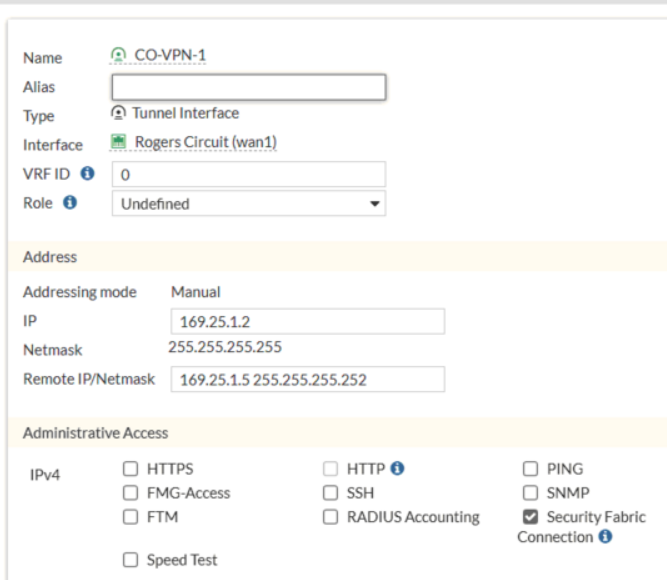
Task: Enable PING access checkbox
Action: tap(530, 469)
